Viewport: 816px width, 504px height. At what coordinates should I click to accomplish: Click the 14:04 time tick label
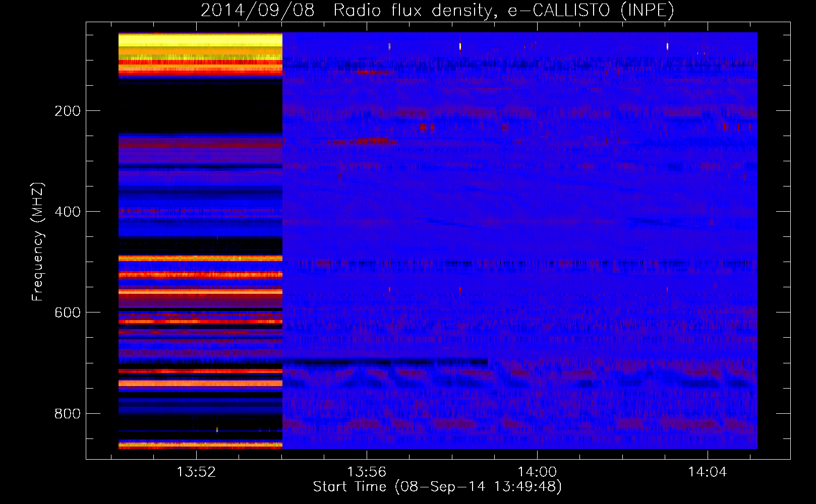708,472
